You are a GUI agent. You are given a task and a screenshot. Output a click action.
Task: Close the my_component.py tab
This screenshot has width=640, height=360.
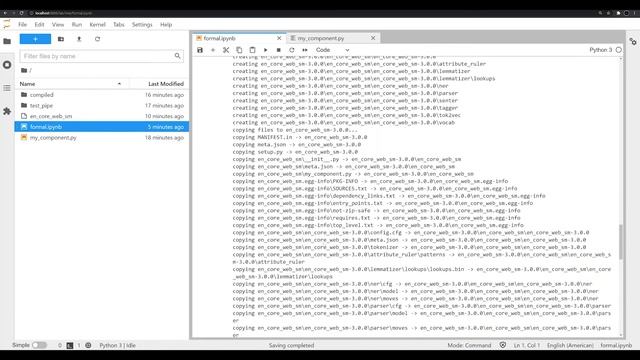(x=373, y=38)
